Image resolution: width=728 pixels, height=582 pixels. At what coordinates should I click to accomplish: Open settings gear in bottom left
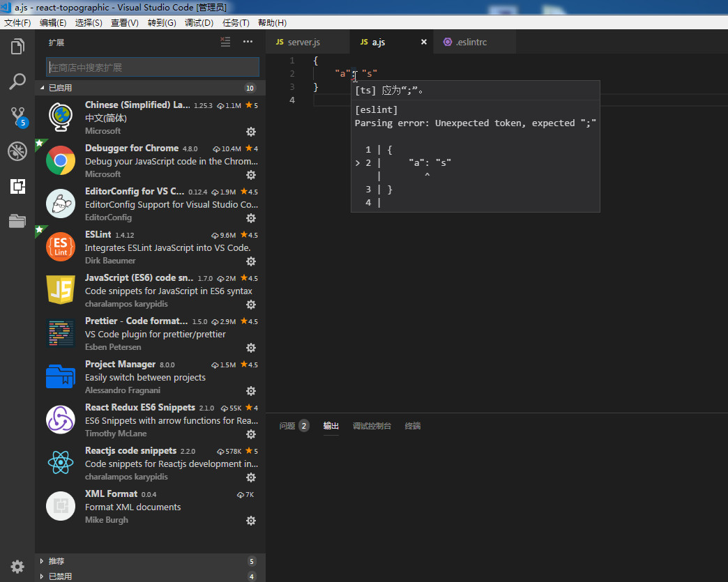(x=17, y=567)
